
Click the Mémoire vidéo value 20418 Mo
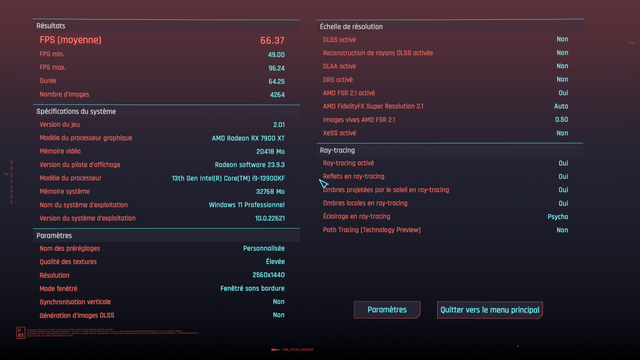(271, 151)
